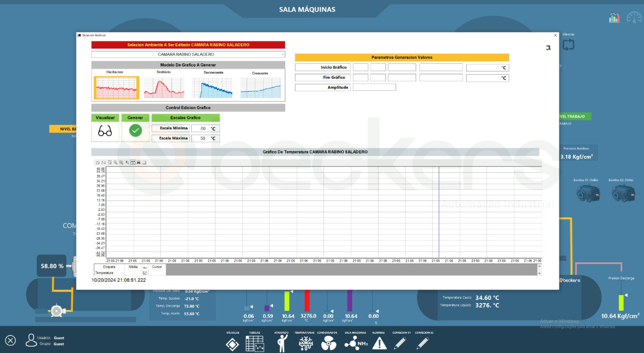Click first Início Gráfico date box

click(x=361, y=67)
